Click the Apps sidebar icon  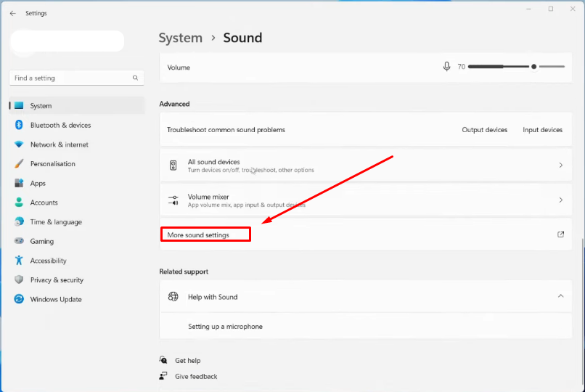[x=19, y=183]
